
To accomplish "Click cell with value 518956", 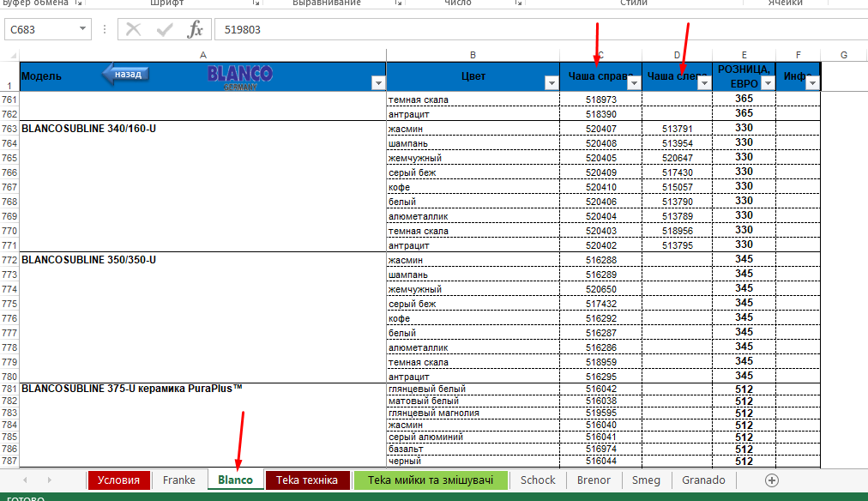I will pyautogui.click(x=677, y=231).
